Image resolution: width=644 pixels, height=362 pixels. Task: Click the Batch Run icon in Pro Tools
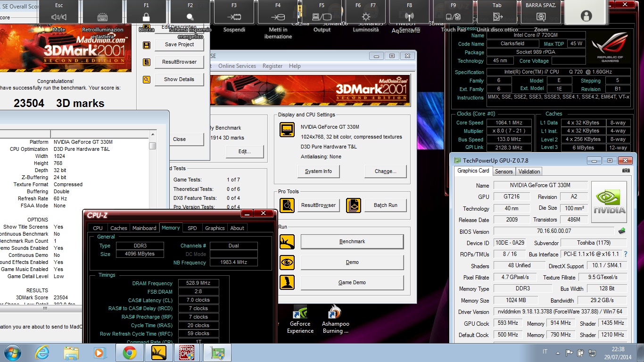click(354, 205)
